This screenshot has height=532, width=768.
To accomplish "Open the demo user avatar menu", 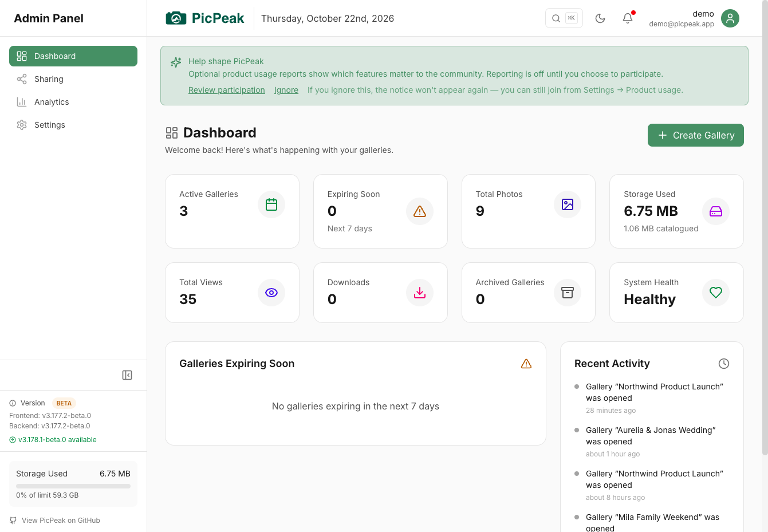I will (x=730, y=18).
